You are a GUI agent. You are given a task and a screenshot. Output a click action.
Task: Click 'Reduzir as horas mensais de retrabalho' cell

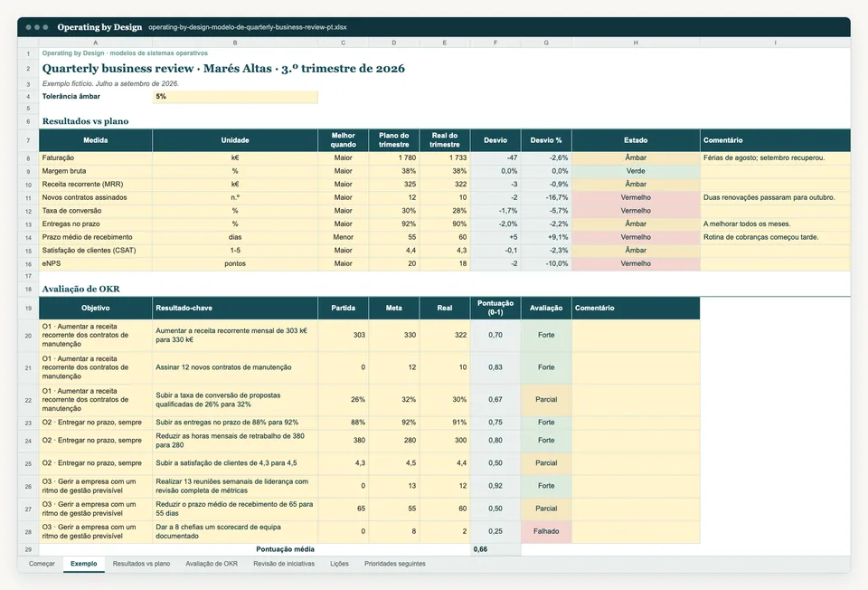point(235,441)
